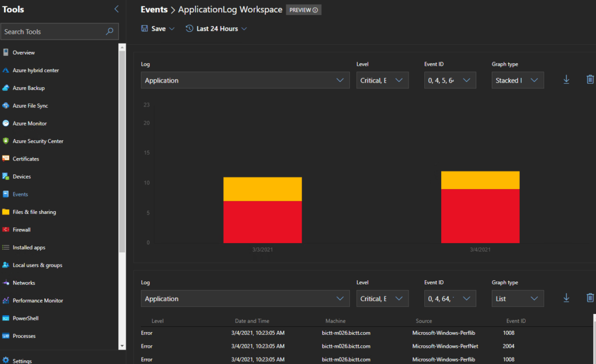Click the Local users & groups icon
This screenshot has height=364, width=596.
6,265
